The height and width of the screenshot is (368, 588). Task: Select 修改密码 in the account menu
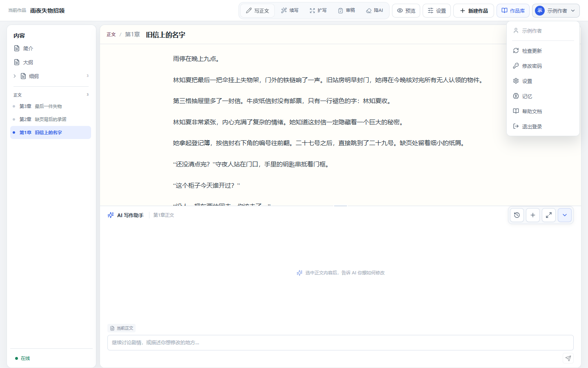pos(543,66)
